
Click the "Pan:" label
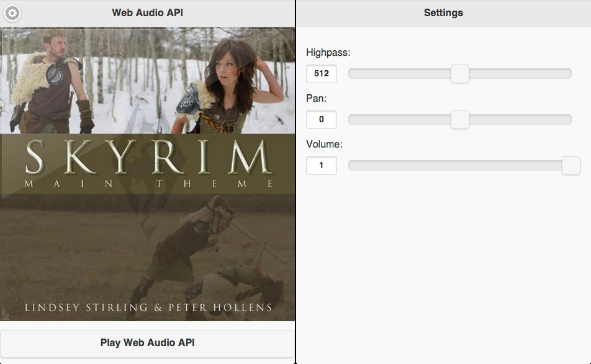click(316, 98)
